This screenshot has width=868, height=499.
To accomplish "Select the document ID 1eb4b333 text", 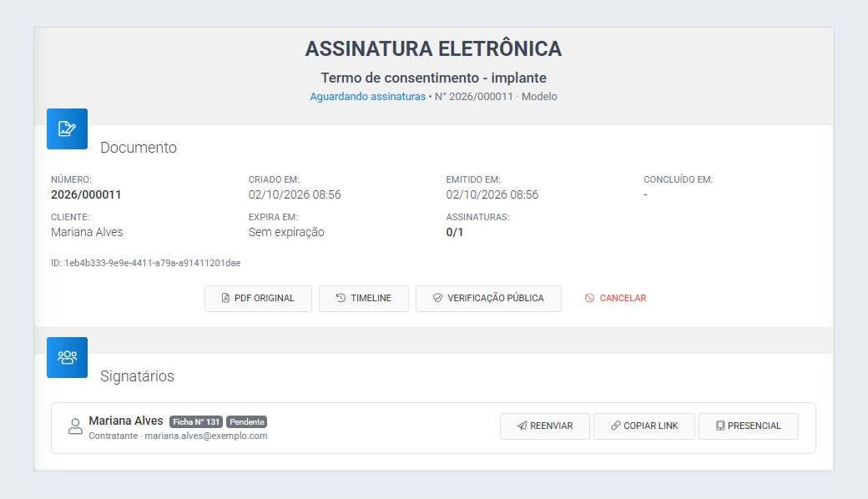I will click(x=145, y=263).
